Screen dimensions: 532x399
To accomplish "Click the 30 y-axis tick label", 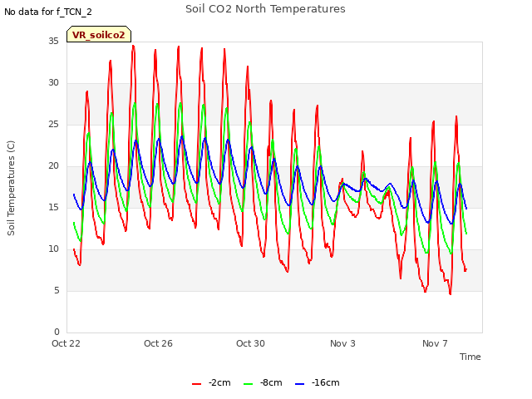I will [53, 83].
